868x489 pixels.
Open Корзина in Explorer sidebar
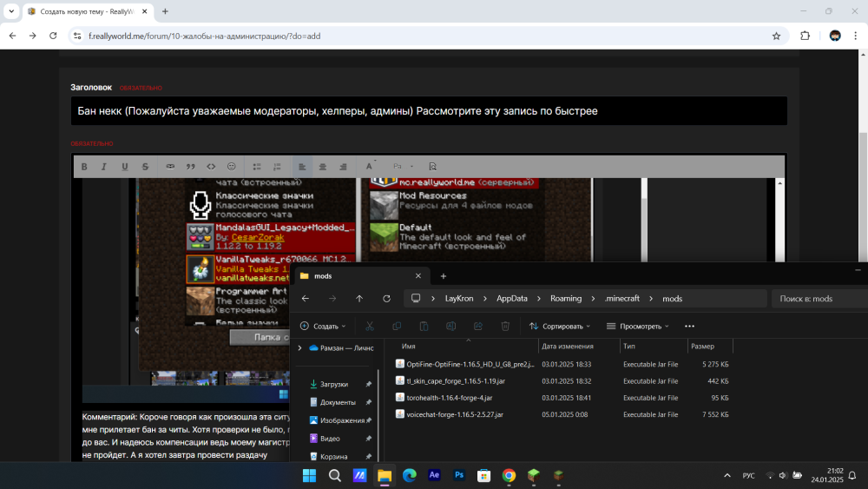(x=334, y=457)
